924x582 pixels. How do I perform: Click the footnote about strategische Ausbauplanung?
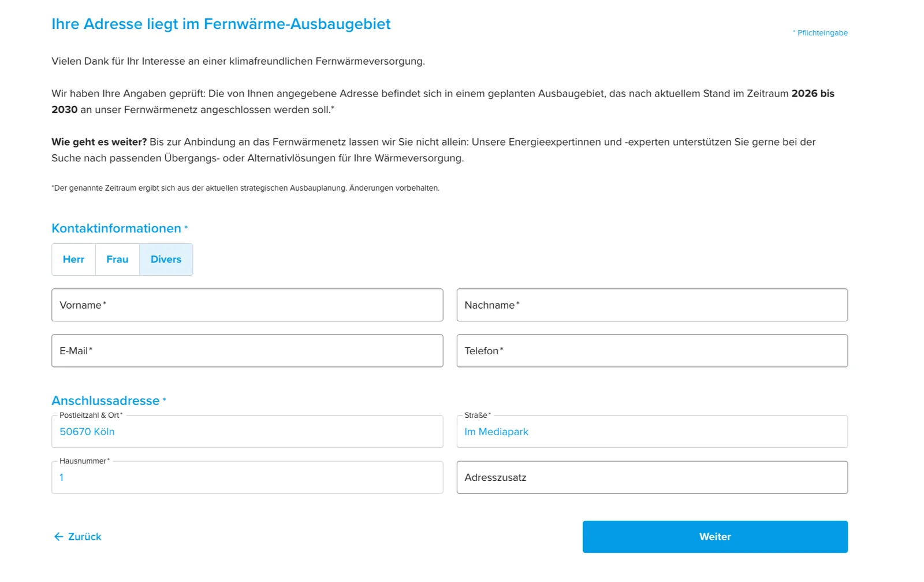245,188
